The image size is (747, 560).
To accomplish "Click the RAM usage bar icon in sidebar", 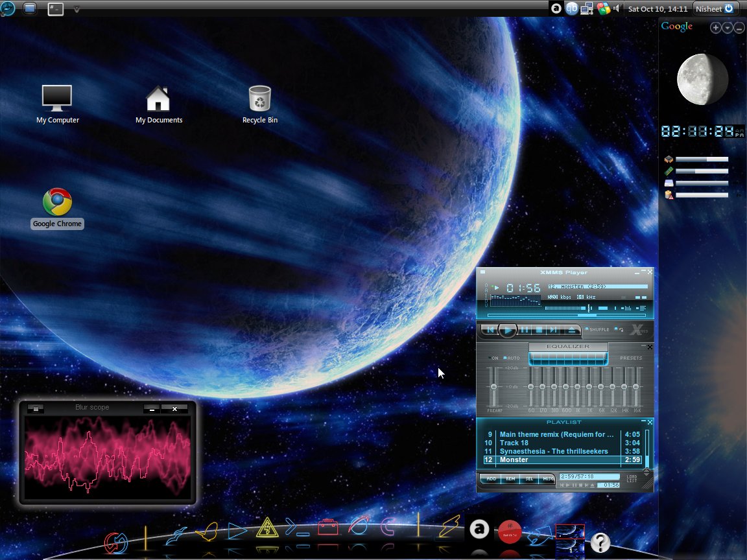I will [x=669, y=171].
